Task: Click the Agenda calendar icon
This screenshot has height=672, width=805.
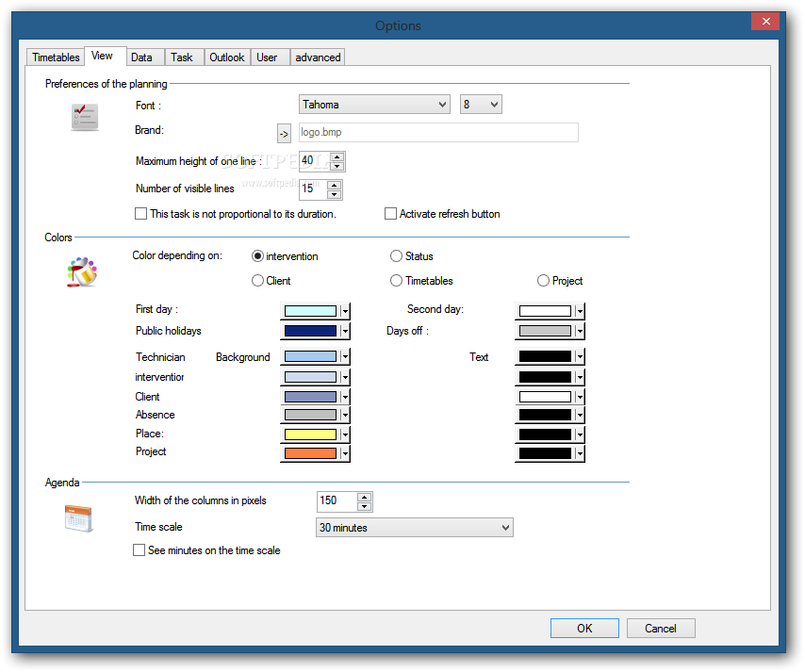Action: 78,518
